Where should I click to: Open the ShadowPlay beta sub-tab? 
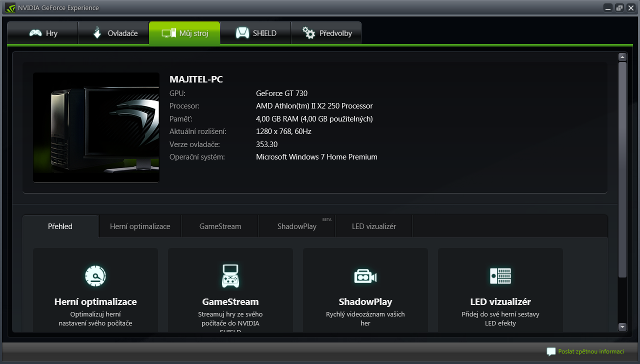tap(297, 226)
